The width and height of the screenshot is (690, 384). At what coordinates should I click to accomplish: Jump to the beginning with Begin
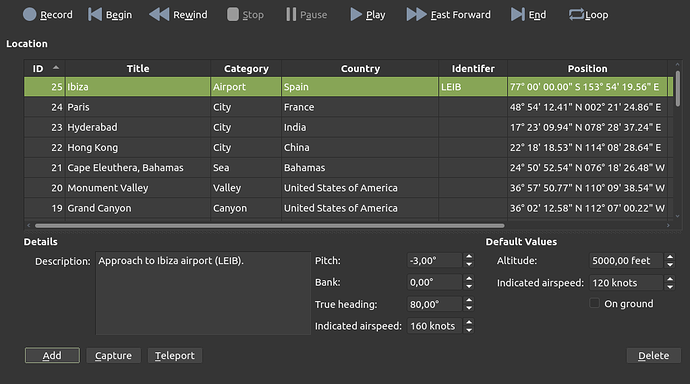click(x=110, y=15)
